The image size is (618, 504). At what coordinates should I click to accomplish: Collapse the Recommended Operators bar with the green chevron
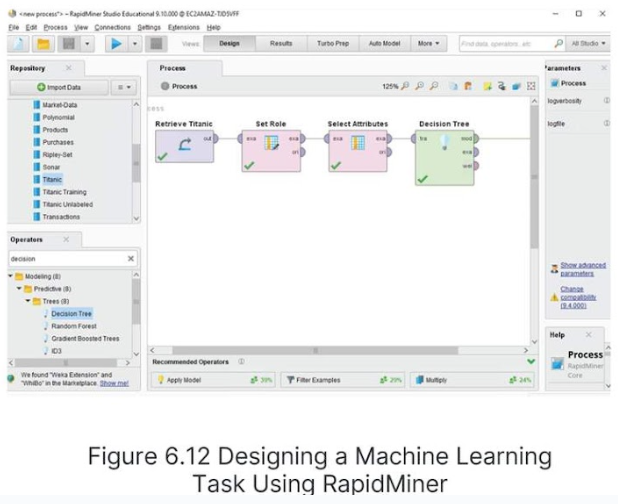[x=531, y=361]
